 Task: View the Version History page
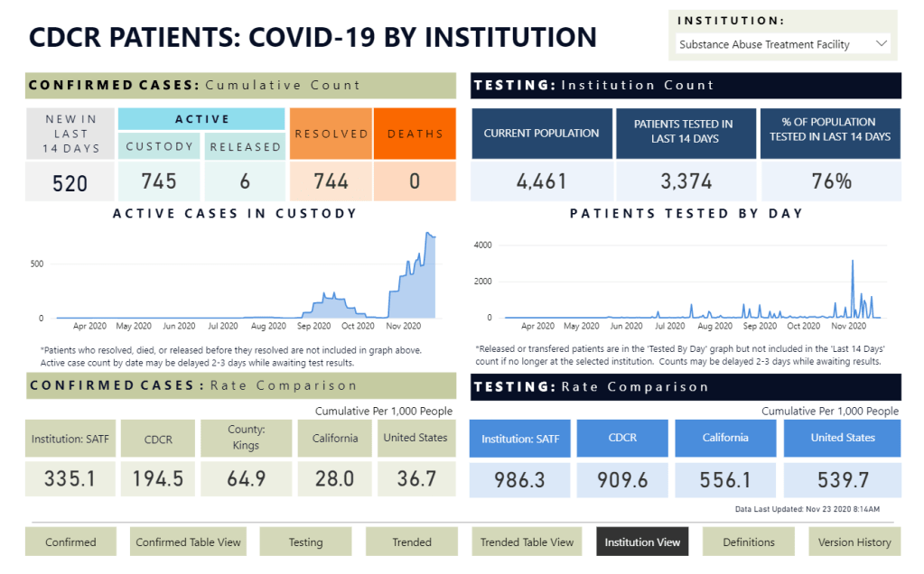click(x=854, y=542)
